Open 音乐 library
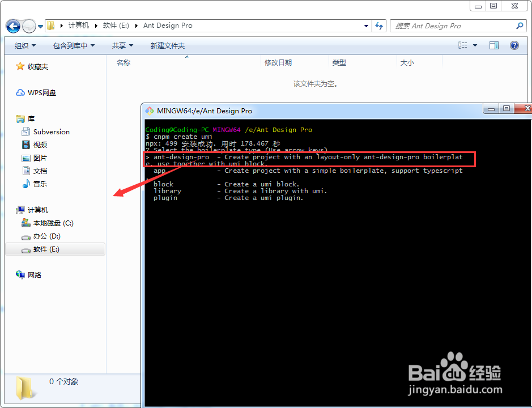The width and height of the screenshot is (532, 408). (x=40, y=184)
